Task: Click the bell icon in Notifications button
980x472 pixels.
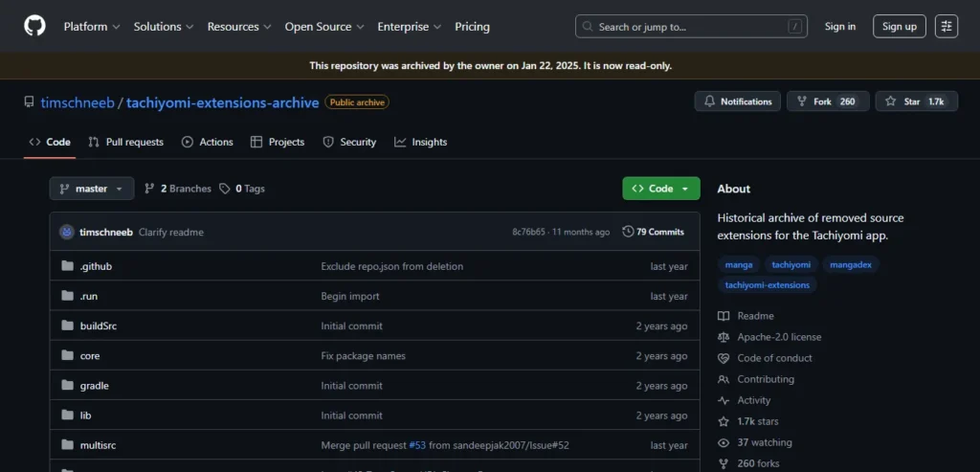Action: tap(709, 101)
